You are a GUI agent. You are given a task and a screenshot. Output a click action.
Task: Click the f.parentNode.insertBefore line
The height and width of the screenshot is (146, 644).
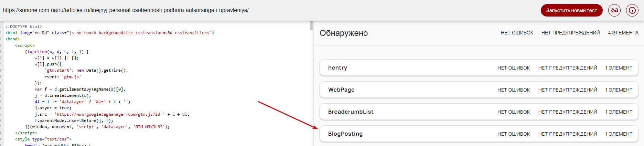click(x=74, y=121)
